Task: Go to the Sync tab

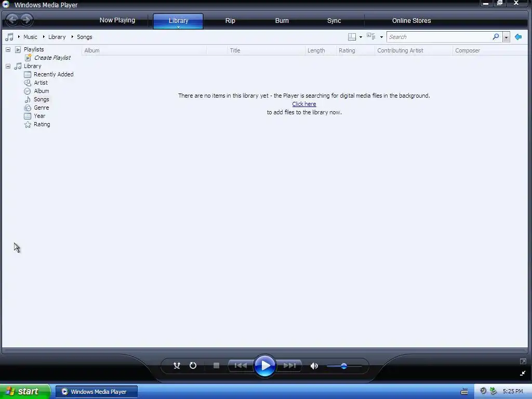Action: (334, 20)
